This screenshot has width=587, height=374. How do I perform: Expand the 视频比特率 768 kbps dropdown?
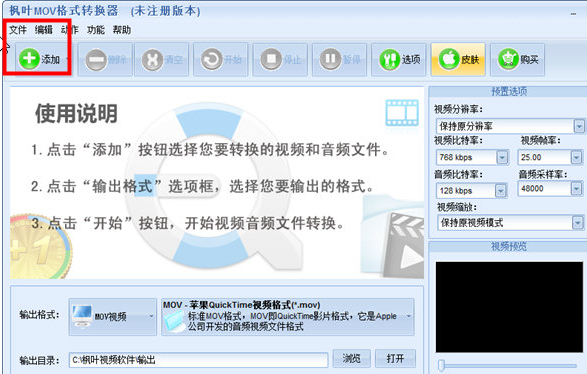pyautogui.click(x=502, y=157)
